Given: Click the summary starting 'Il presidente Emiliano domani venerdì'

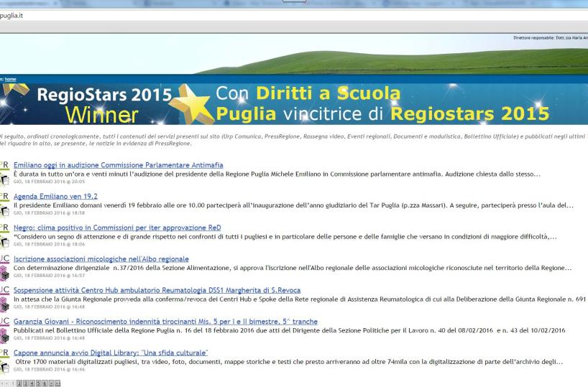Looking at the screenshot, I should point(293,205).
